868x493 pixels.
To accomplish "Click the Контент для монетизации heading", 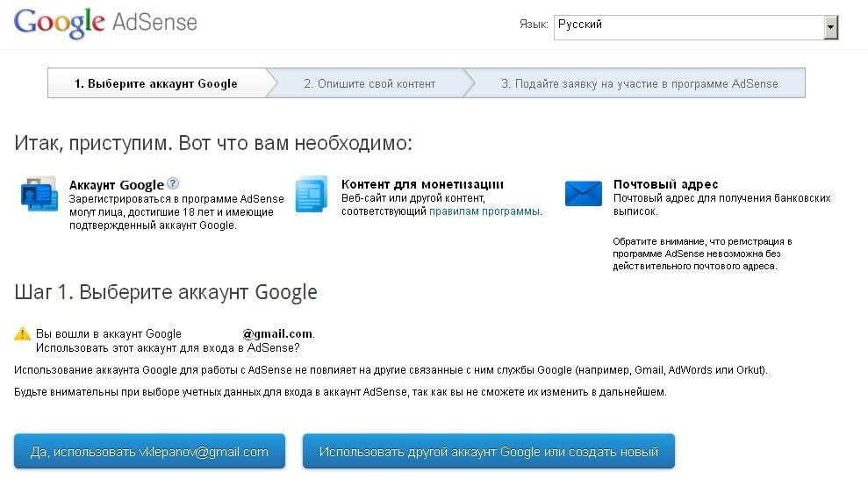I will click(422, 184).
